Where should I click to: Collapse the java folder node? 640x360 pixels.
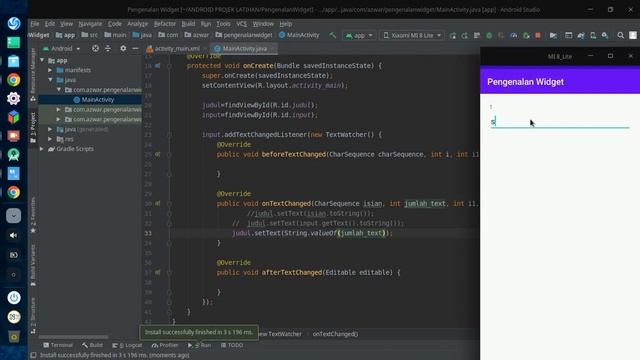(x=50, y=80)
